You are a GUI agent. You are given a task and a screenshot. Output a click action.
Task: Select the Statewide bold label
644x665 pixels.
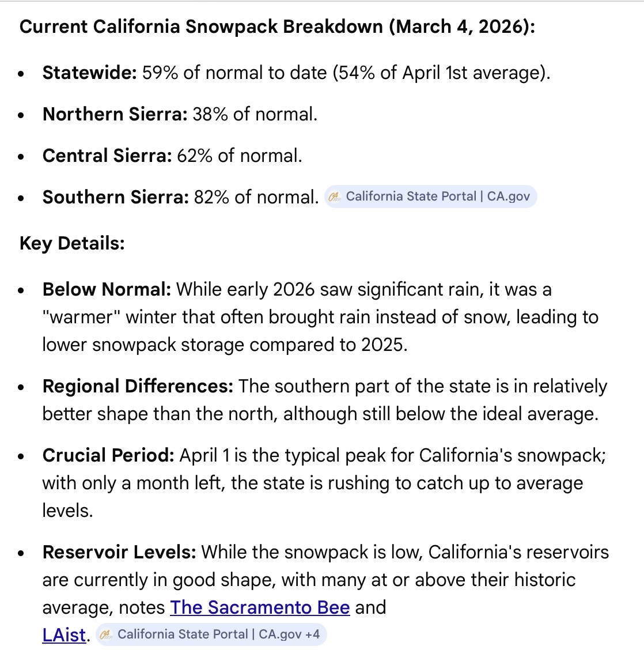[89, 73]
